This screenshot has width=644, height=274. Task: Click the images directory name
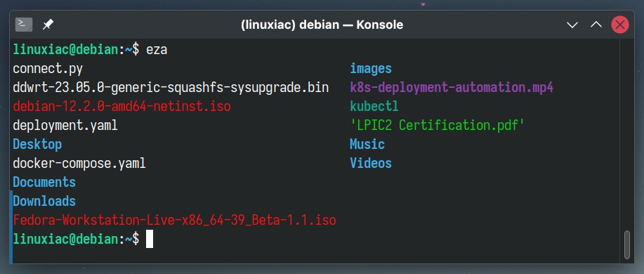point(371,69)
